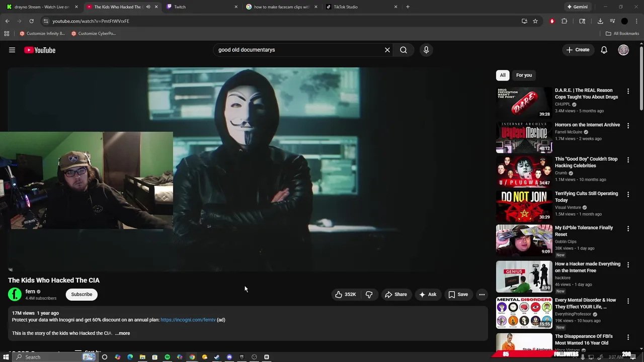The height and width of the screenshot is (362, 644).
Task: Switch to the TikTok Studio tab
Action: pyautogui.click(x=361, y=7)
